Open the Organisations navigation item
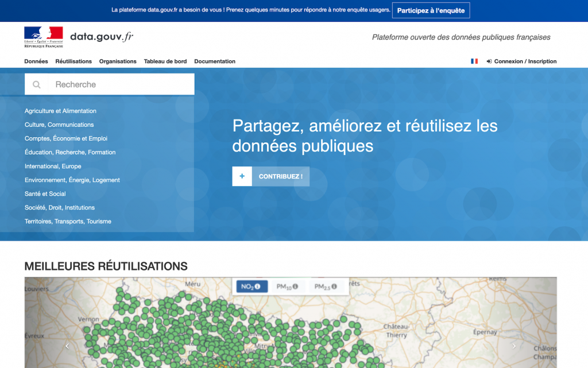Viewport: 588px width, 368px height. pyautogui.click(x=118, y=61)
